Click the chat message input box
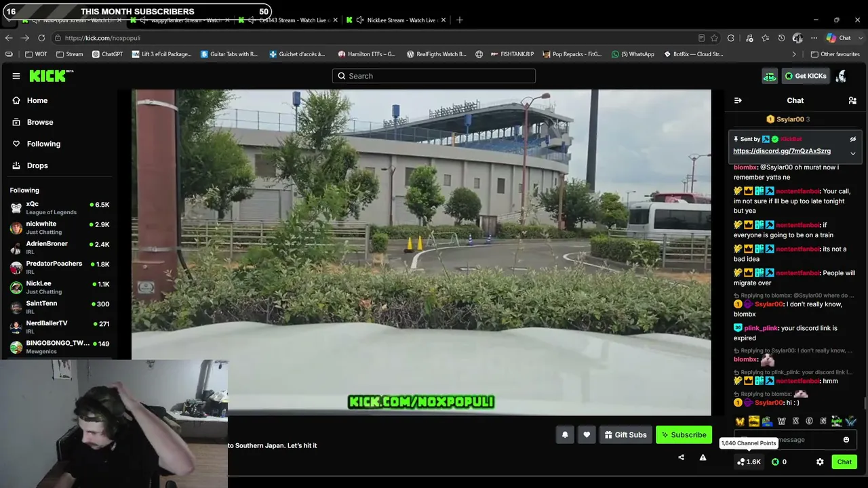The height and width of the screenshot is (488, 868). pos(795,440)
